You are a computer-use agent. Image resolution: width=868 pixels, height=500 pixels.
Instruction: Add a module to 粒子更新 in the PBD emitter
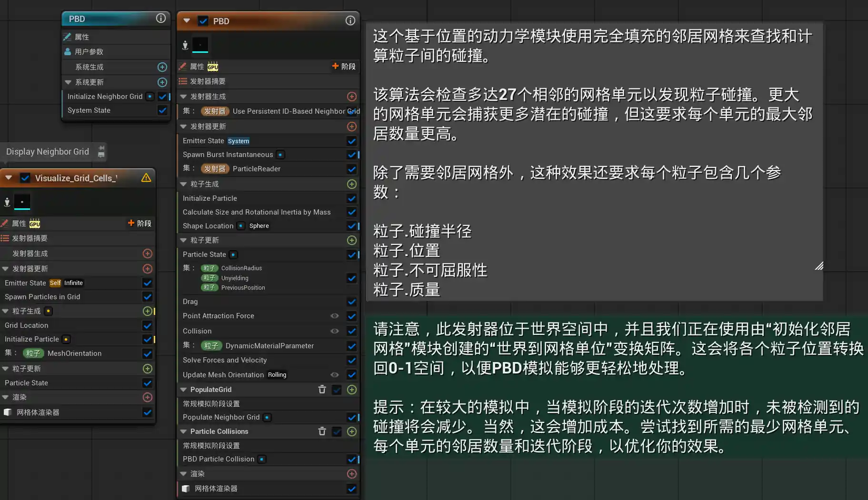(352, 240)
